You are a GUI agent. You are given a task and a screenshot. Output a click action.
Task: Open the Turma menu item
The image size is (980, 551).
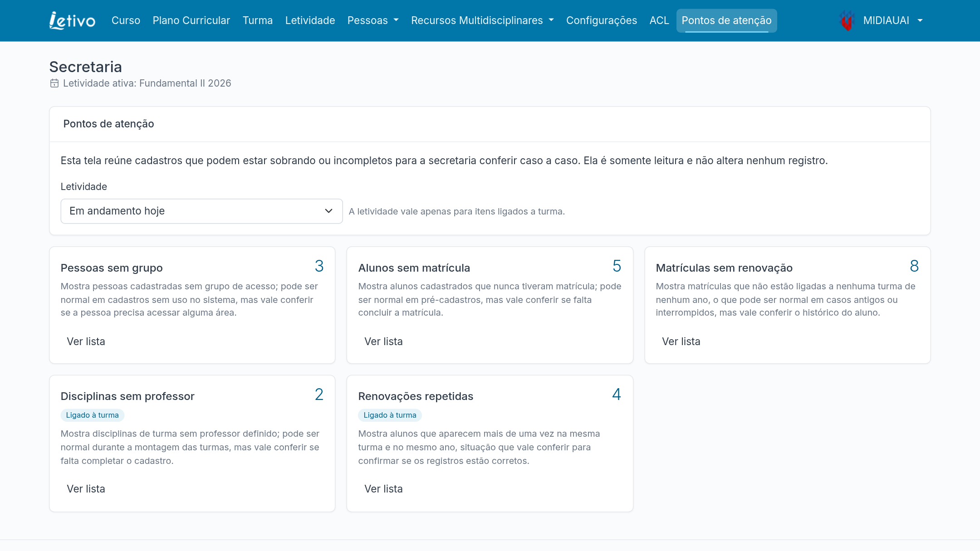pos(258,21)
